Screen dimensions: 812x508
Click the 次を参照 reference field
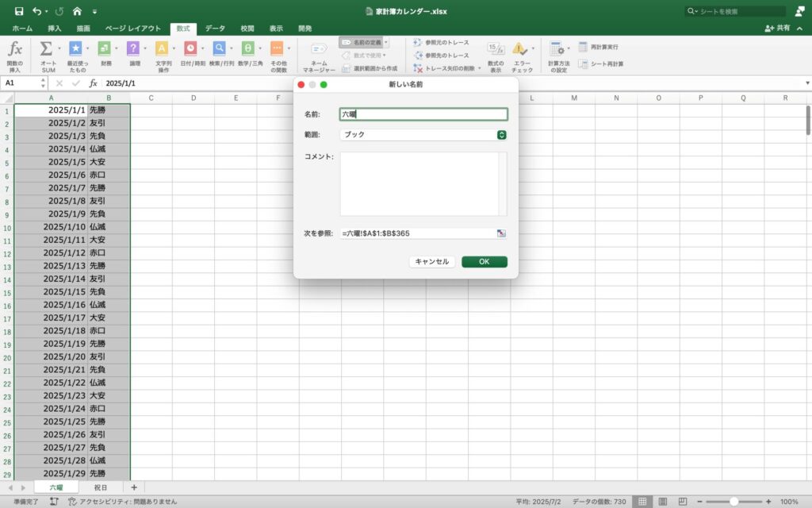click(419, 233)
